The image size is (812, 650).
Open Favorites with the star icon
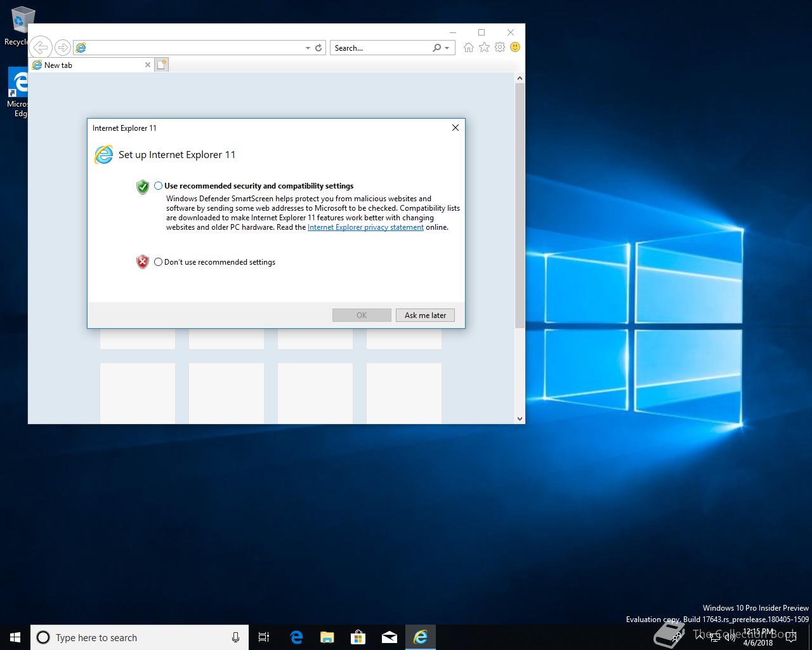(x=484, y=47)
